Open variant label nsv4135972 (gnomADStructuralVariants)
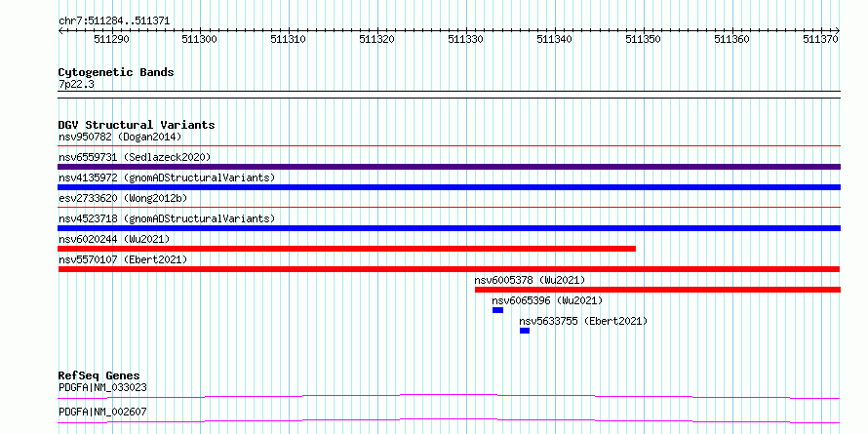 pyautogui.click(x=167, y=178)
